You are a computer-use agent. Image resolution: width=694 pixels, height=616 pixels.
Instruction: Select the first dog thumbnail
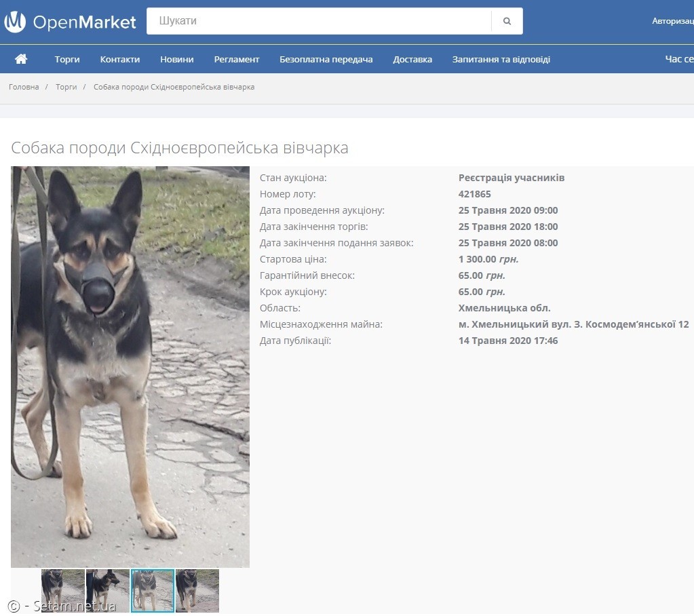pos(63,591)
